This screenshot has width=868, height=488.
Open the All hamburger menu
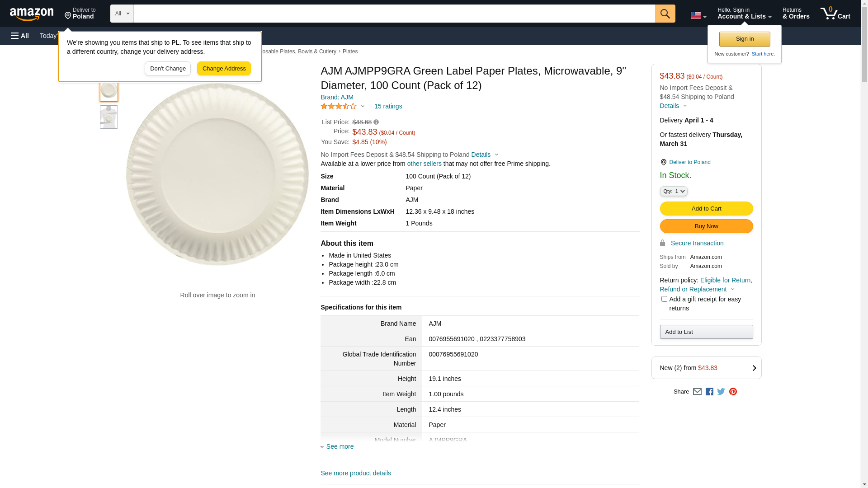tap(20, 36)
